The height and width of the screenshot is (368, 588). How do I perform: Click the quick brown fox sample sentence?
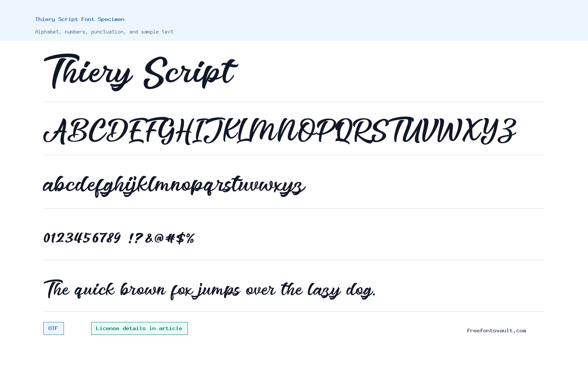(209, 289)
